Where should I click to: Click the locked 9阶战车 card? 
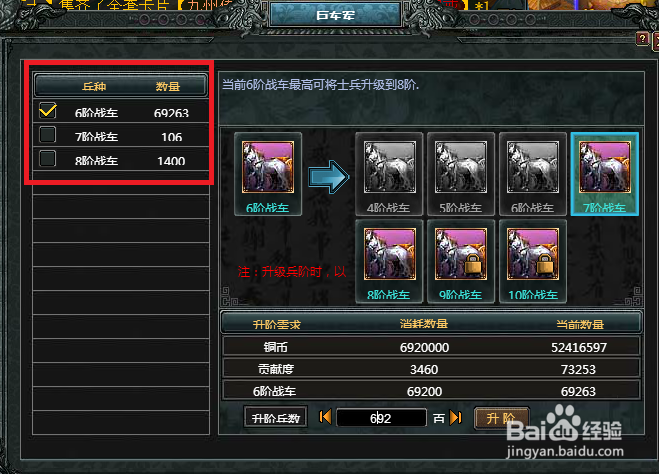coord(461,261)
